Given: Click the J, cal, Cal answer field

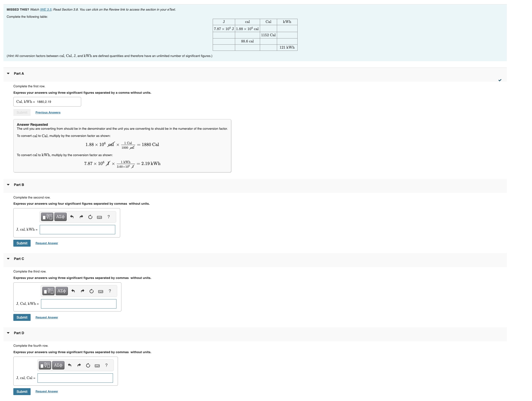Looking at the screenshot, I should coord(75,378).
